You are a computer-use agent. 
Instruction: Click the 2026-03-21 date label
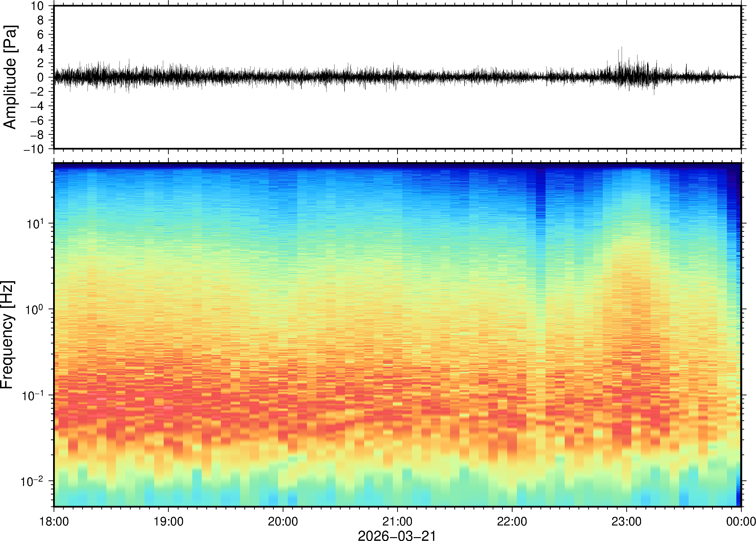pyautogui.click(x=397, y=535)
